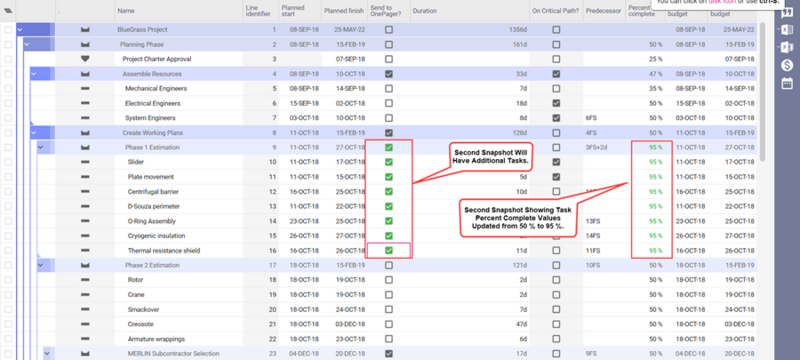Click the task bar icon of Creosote row
The height and width of the screenshot is (360, 800).
[85, 324]
